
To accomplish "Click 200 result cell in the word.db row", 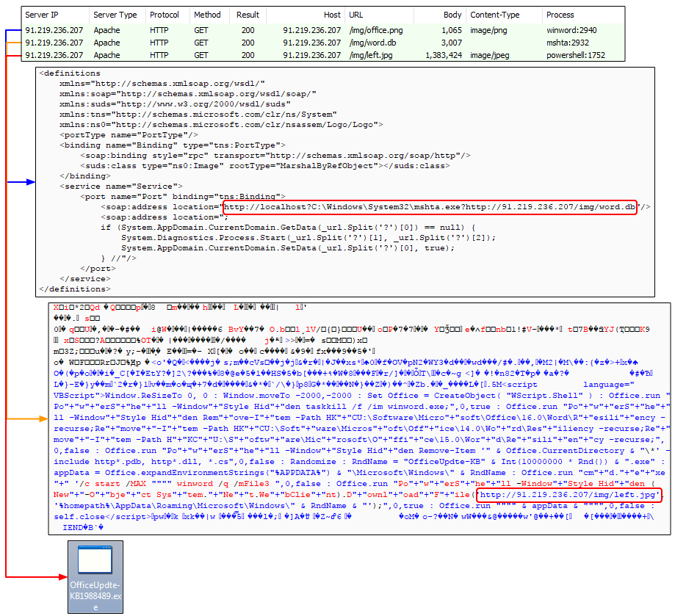I will [x=248, y=43].
